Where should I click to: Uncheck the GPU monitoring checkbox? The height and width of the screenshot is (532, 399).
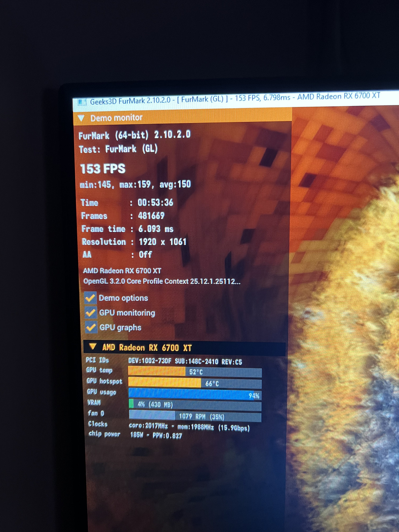91,312
